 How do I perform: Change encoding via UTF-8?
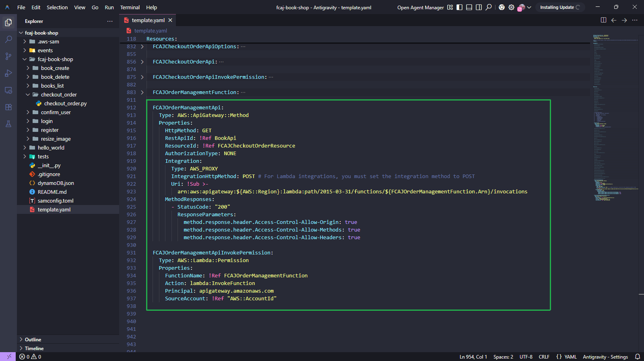(x=526, y=357)
